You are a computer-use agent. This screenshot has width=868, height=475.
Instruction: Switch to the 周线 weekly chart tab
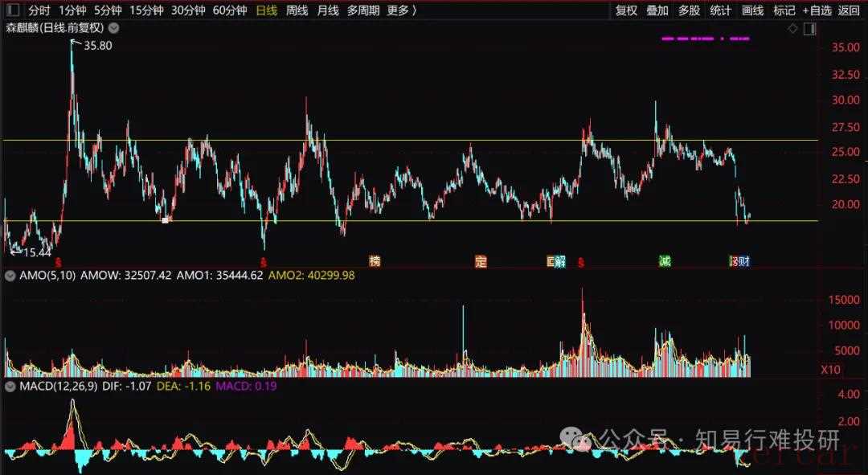pyautogui.click(x=297, y=10)
